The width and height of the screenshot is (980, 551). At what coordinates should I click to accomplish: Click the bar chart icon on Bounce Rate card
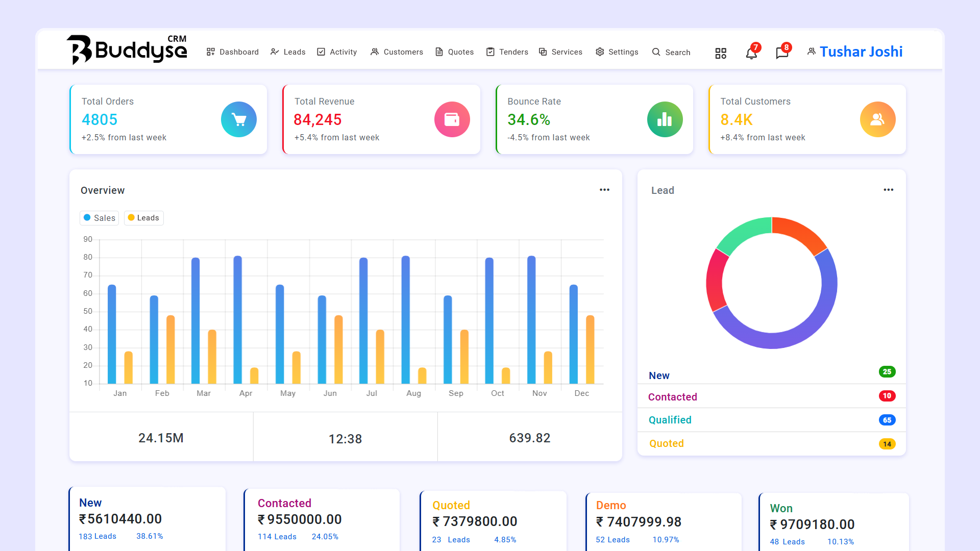665,119
